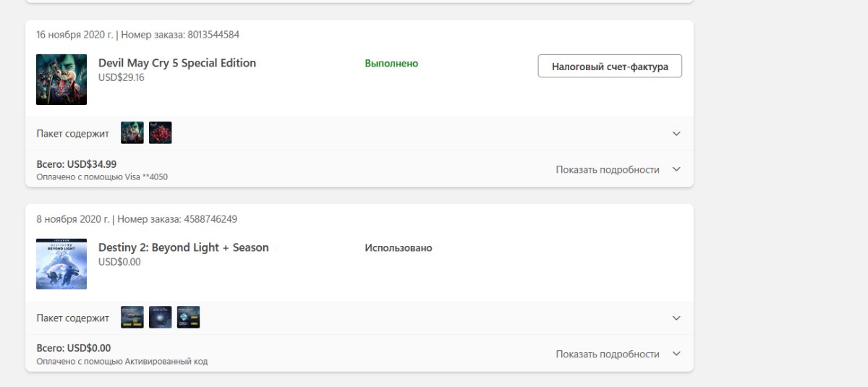Click the green Выполнено status label
Viewport: 868px width, 387px height.
(391, 64)
